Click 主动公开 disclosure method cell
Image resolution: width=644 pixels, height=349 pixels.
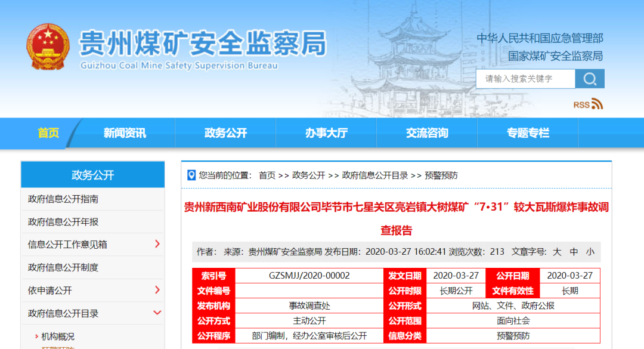(x=309, y=320)
